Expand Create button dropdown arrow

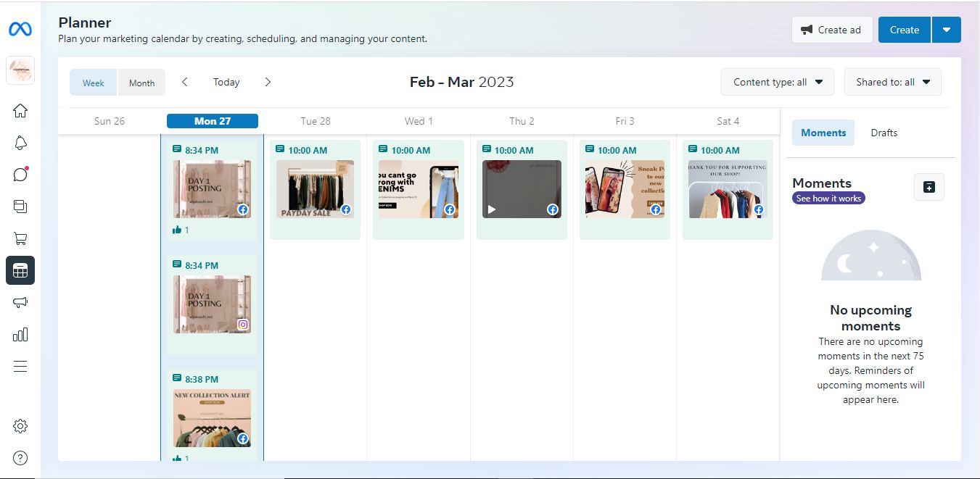(947, 30)
